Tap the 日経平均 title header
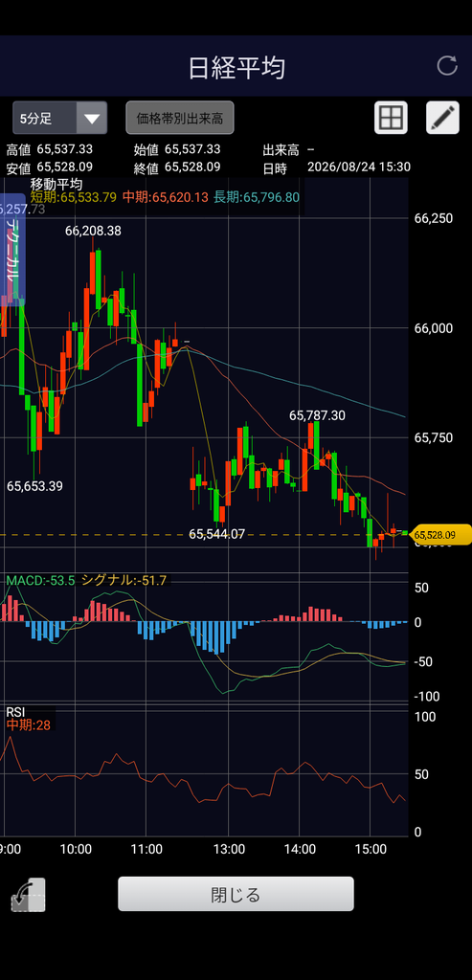 tap(236, 67)
